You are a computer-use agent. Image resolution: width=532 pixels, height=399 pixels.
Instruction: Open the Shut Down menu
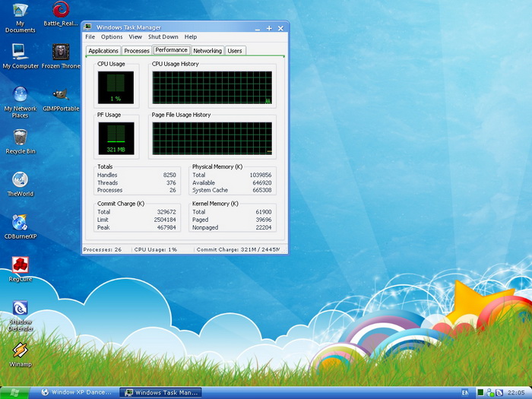pos(163,36)
